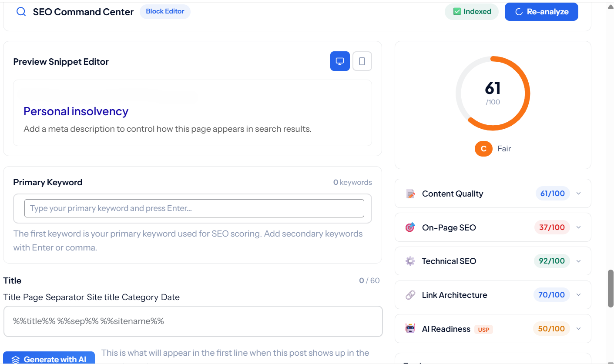Viewport: 614px width, 364px height.
Task: Expand the AI Readiness section
Action: pos(578,328)
